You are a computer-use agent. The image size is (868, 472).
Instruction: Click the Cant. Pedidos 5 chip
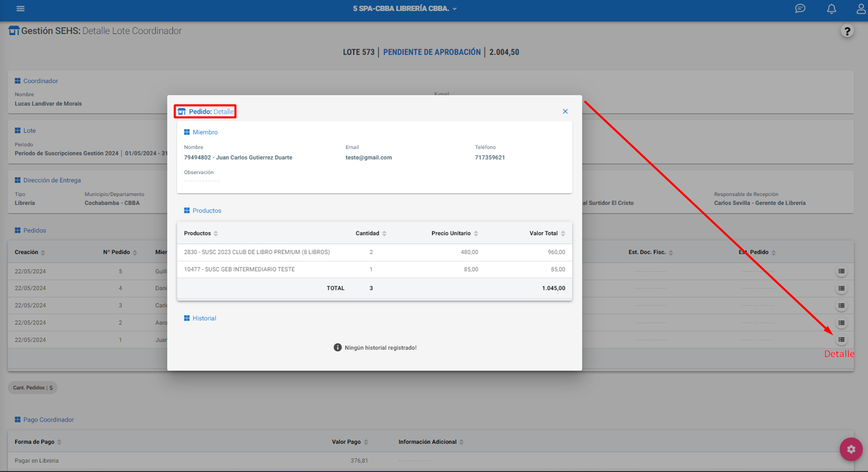pos(33,388)
